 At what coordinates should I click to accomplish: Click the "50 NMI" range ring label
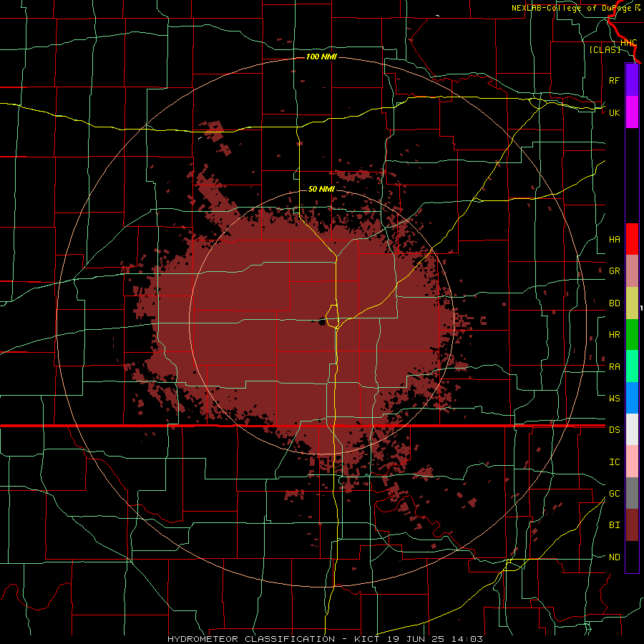pyautogui.click(x=321, y=189)
